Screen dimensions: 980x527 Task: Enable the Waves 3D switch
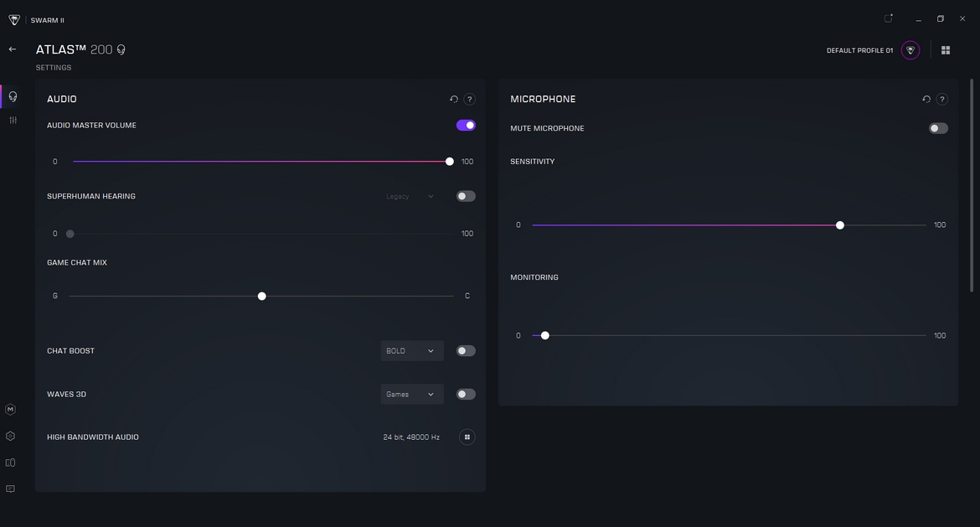(x=466, y=395)
